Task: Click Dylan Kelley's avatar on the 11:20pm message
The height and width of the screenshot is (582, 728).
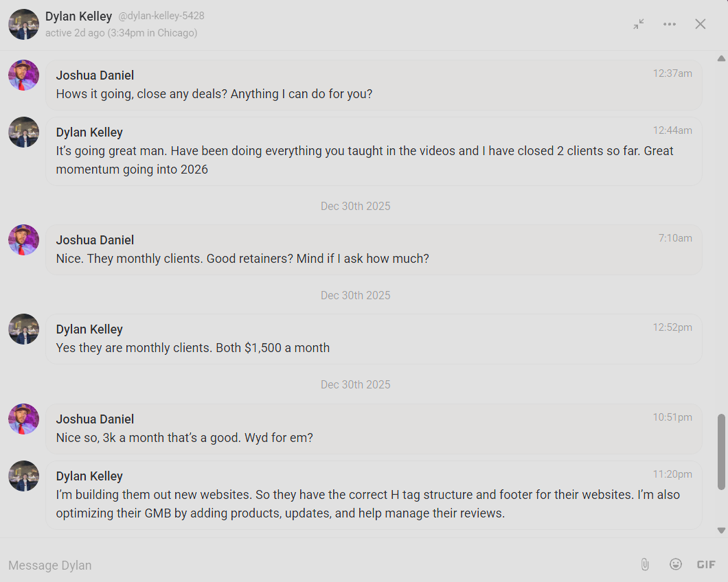Action: (23, 476)
